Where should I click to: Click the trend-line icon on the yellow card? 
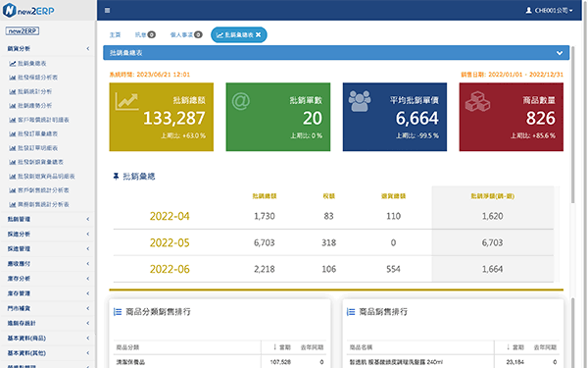point(126,101)
